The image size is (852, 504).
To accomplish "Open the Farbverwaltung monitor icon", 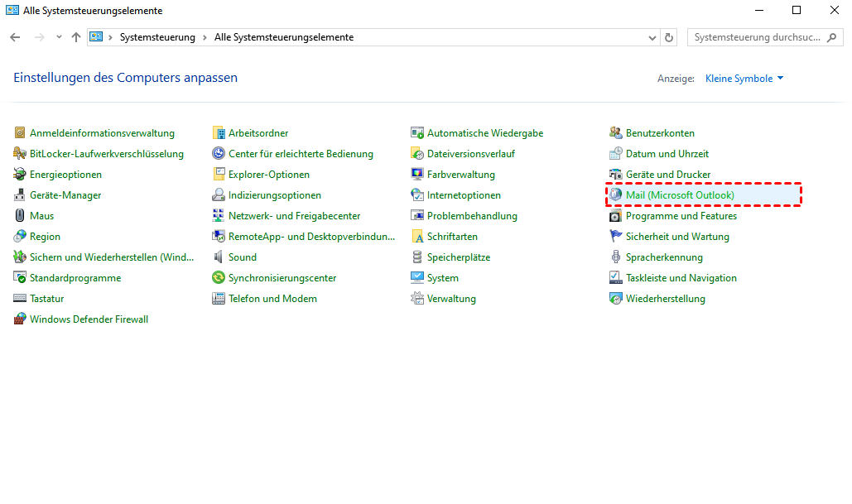I will click(x=417, y=175).
